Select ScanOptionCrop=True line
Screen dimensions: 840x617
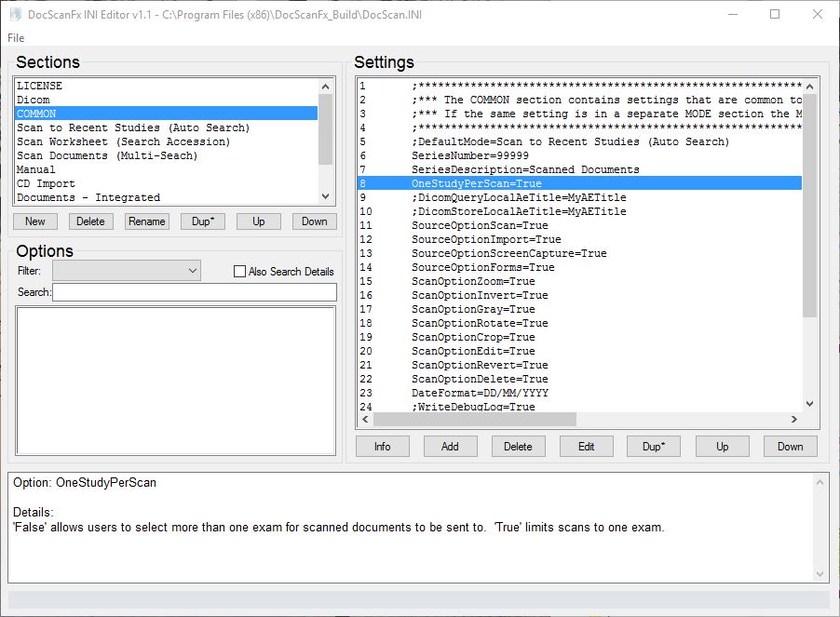pyautogui.click(x=579, y=337)
